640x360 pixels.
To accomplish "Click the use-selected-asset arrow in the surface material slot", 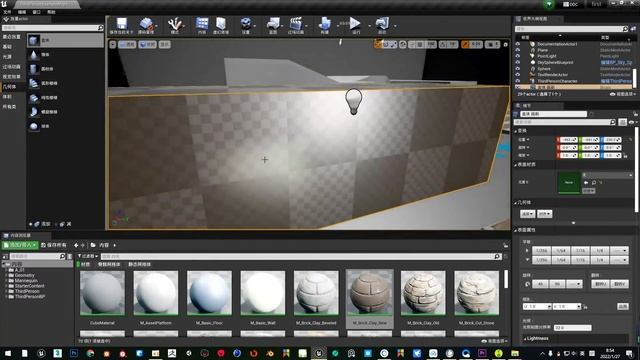I will (x=586, y=182).
